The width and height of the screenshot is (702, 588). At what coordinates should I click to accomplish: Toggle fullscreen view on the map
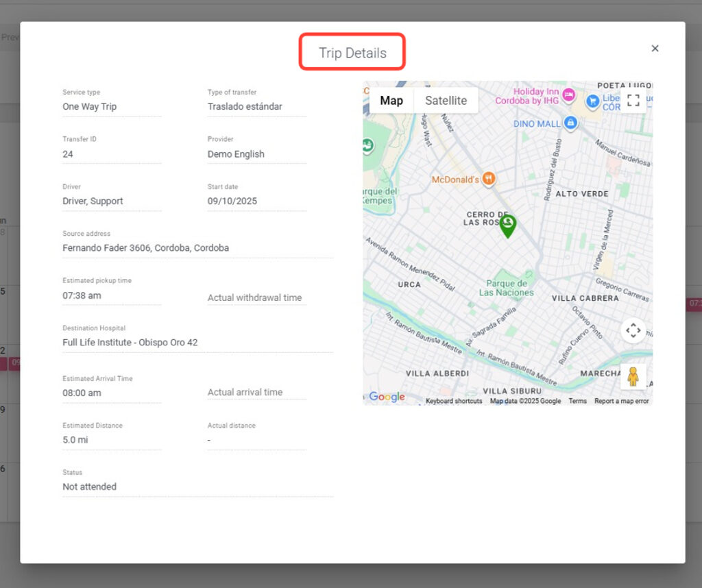pyautogui.click(x=633, y=100)
